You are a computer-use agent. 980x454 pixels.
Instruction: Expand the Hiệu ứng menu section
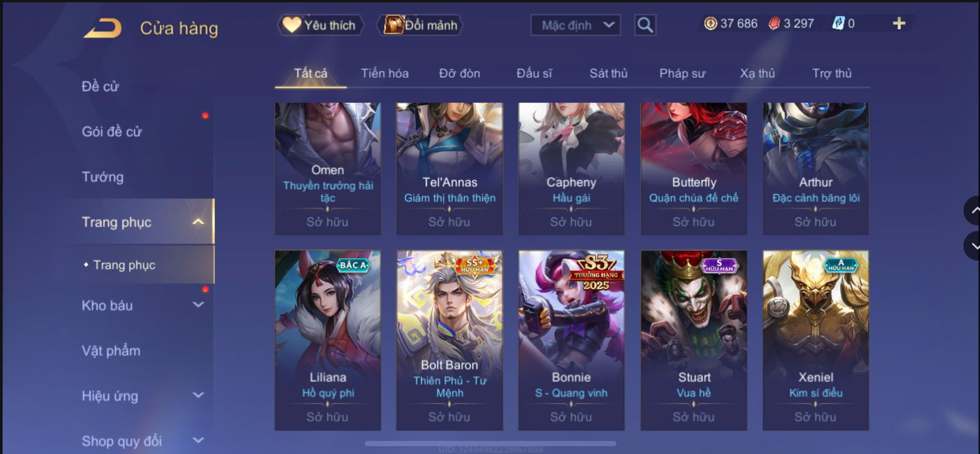tap(198, 395)
